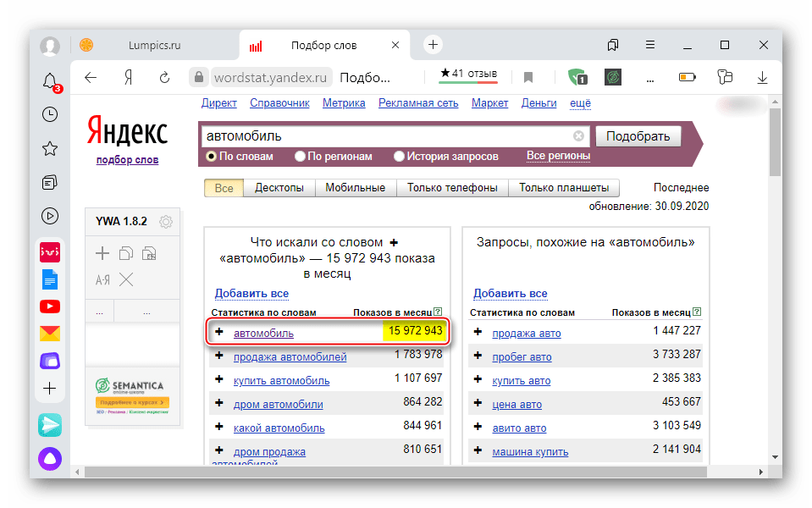Screen dimensions: 812x508
Task: Bookmark this page with flag icon
Action: (x=528, y=78)
